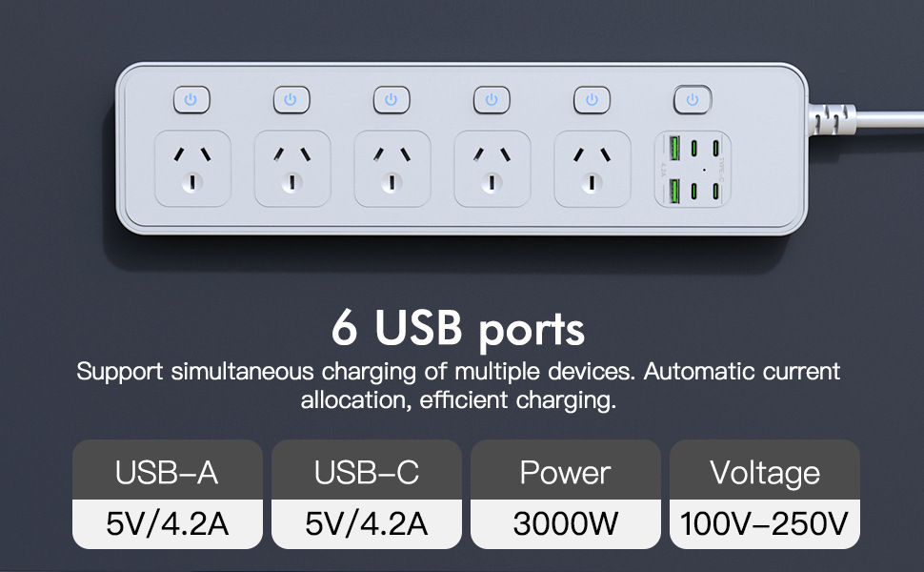Click the power switch above USB ports

pyautogui.click(x=693, y=100)
